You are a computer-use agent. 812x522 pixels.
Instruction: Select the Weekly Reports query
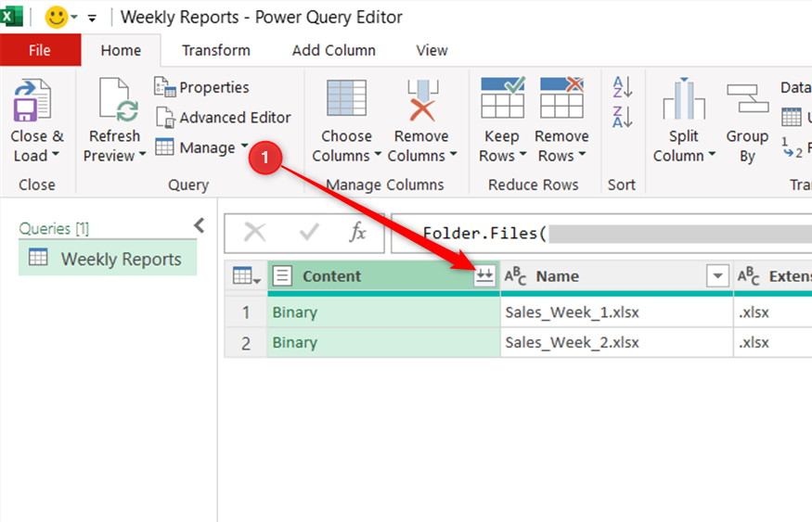click(108, 258)
